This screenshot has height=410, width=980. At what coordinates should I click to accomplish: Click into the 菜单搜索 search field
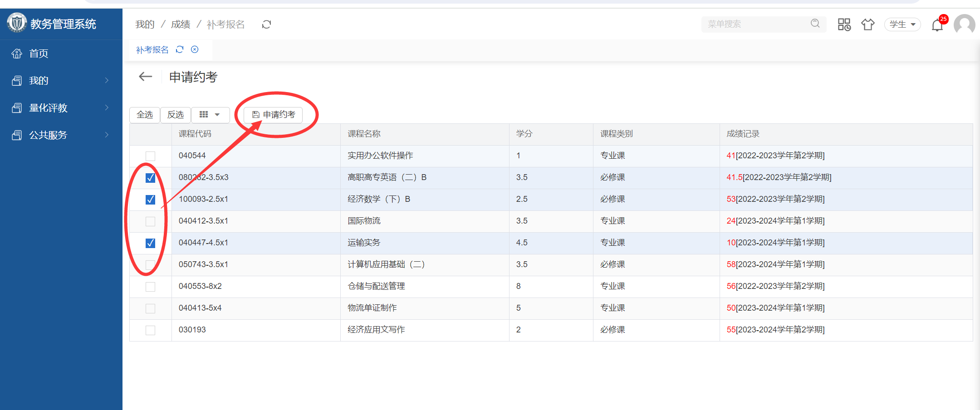[756, 24]
